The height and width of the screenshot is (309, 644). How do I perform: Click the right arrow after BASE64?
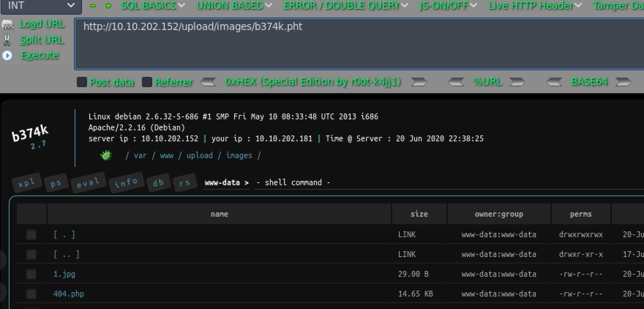pyautogui.click(x=623, y=82)
